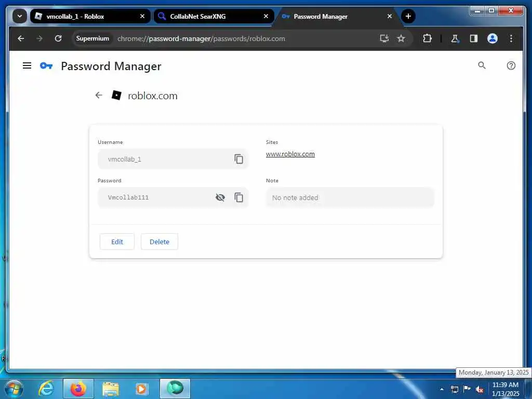This screenshot has height=399, width=532.
Task: Open Firefox from the taskbar
Action: pos(78,389)
